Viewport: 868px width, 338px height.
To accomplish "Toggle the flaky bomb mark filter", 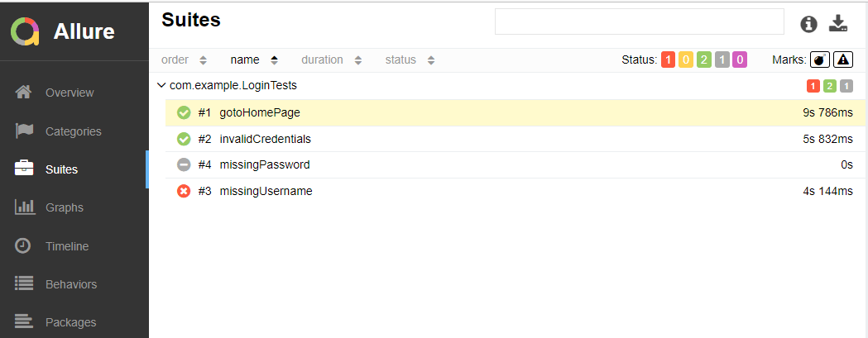I will pyautogui.click(x=819, y=60).
